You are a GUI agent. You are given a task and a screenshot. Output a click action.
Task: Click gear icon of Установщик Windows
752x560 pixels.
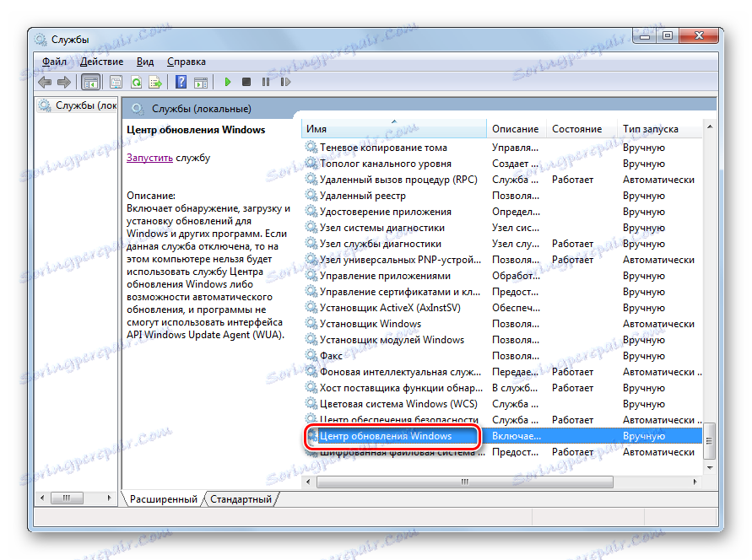click(x=311, y=323)
